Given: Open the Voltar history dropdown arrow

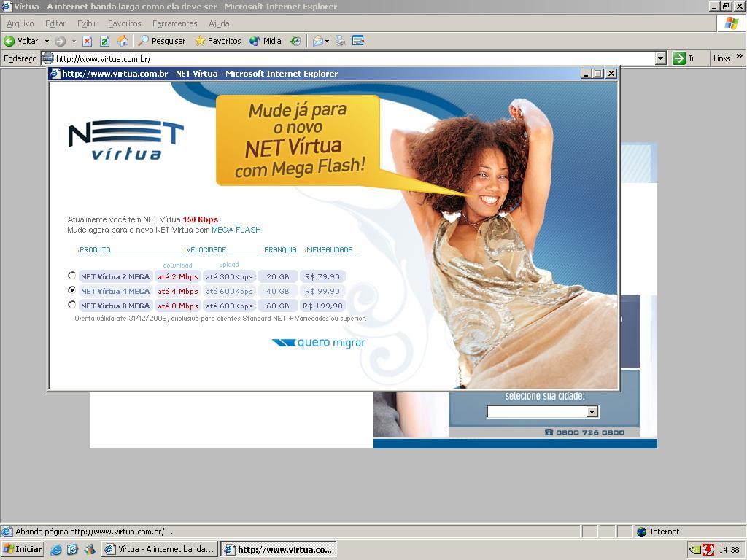Looking at the screenshot, I should (47, 41).
